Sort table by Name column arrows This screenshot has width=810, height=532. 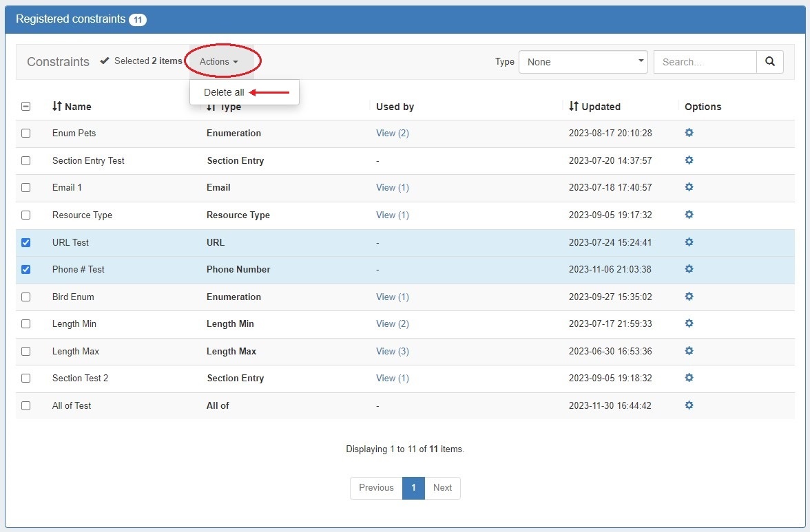point(57,107)
